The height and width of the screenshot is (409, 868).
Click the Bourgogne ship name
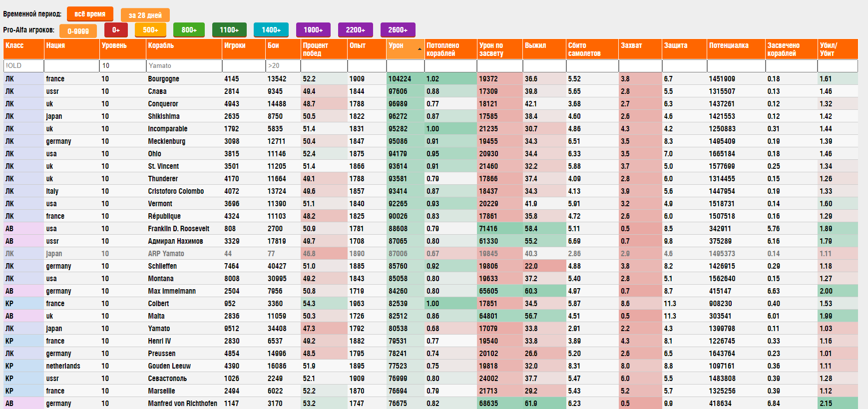pos(163,79)
